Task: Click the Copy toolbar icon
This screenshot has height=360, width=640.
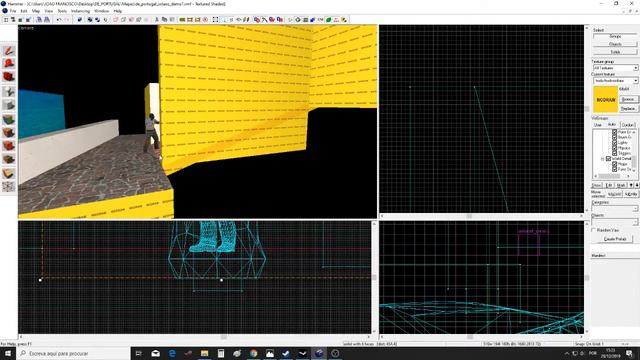Action: coord(164,20)
